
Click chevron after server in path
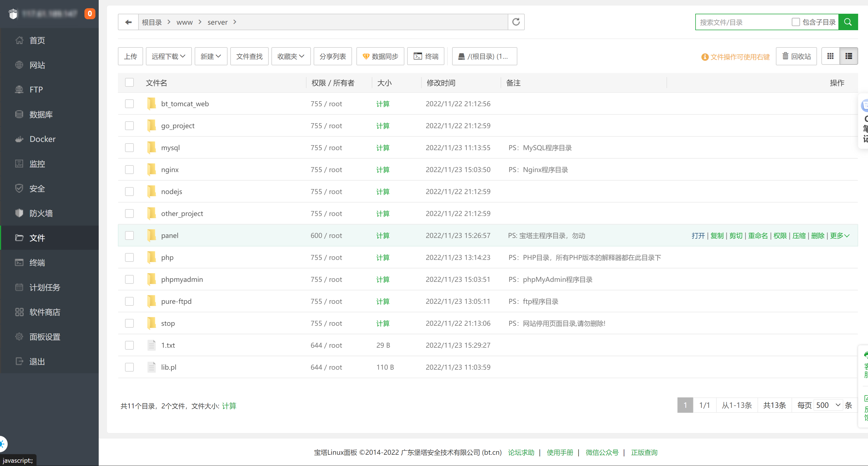tap(235, 22)
